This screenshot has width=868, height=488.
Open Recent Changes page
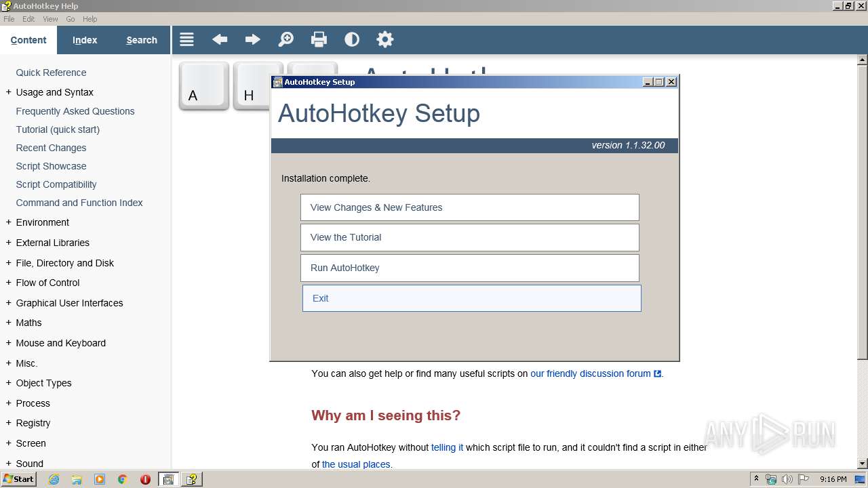[x=51, y=148]
